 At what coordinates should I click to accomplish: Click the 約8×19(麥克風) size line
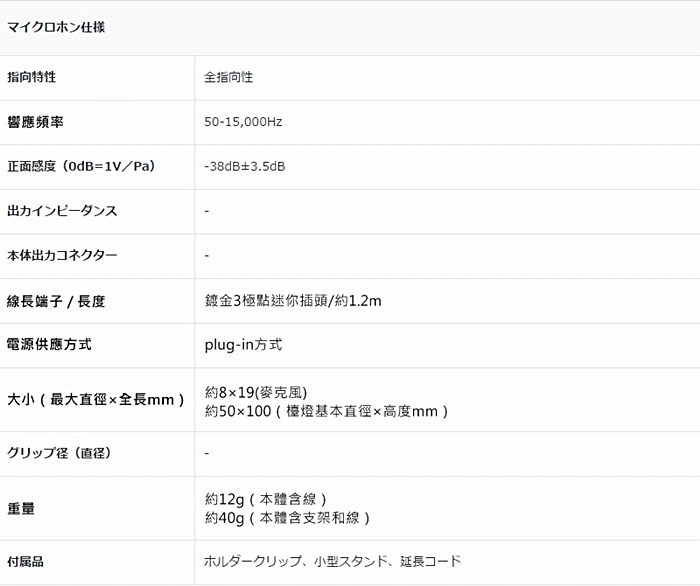coord(256,391)
